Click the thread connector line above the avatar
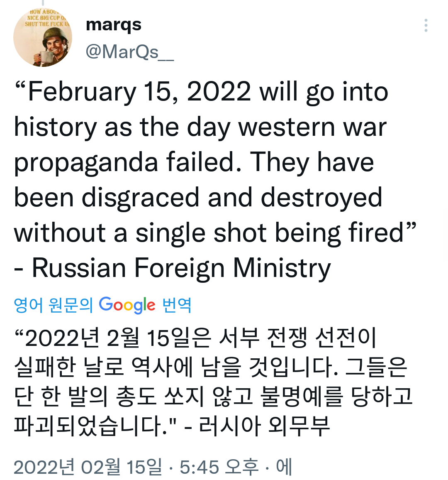 [x=43, y=3]
